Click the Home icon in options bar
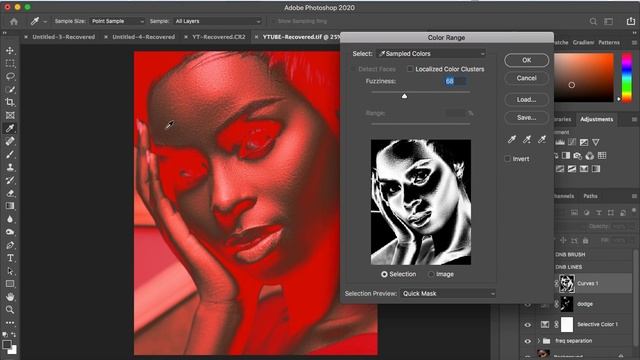This screenshot has width=640, height=360. click(14, 21)
